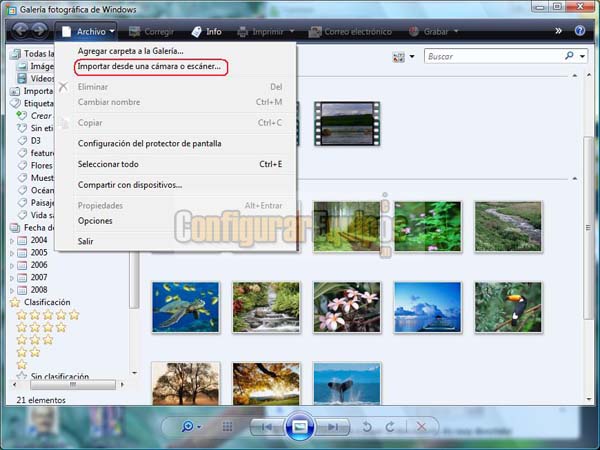The height and width of the screenshot is (450, 600).
Task: Open the search options dropdown arrow
Action: coord(582,57)
